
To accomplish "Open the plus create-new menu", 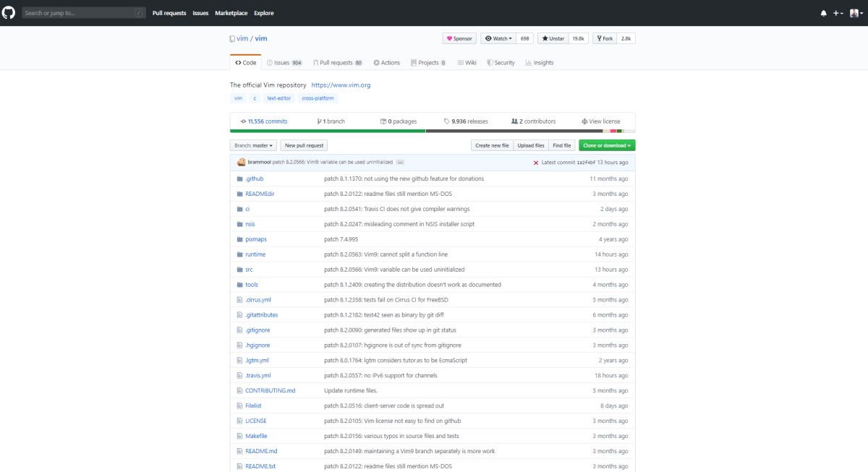I will (838, 13).
